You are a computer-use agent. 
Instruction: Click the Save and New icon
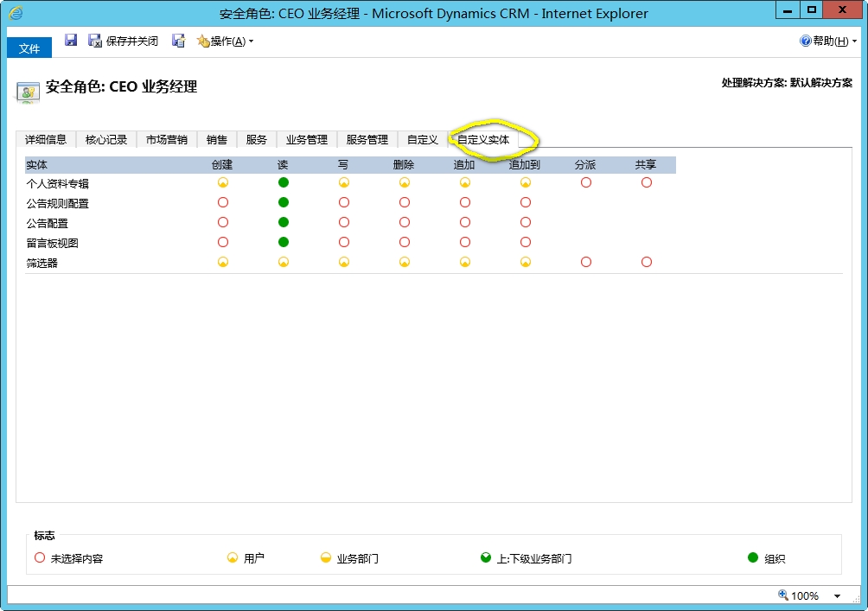click(178, 41)
